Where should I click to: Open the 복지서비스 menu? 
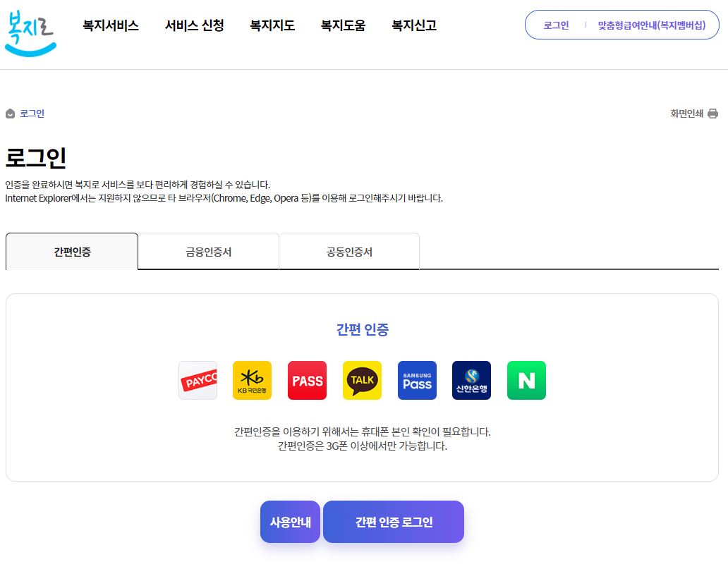[x=110, y=25]
